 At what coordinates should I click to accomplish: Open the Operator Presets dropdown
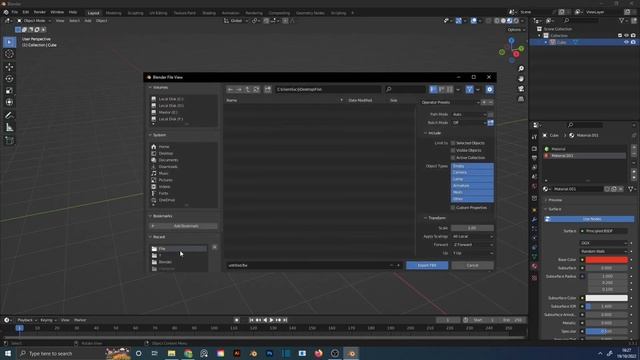(x=449, y=102)
